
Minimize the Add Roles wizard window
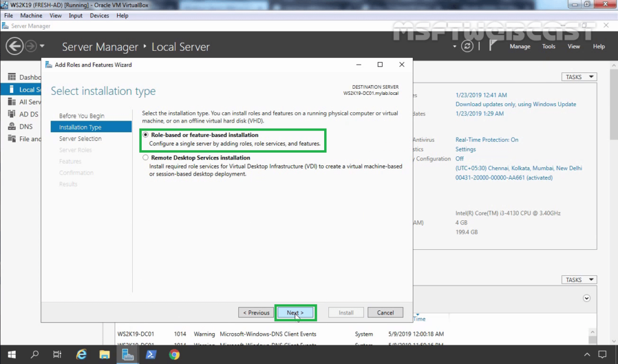point(358,65)
